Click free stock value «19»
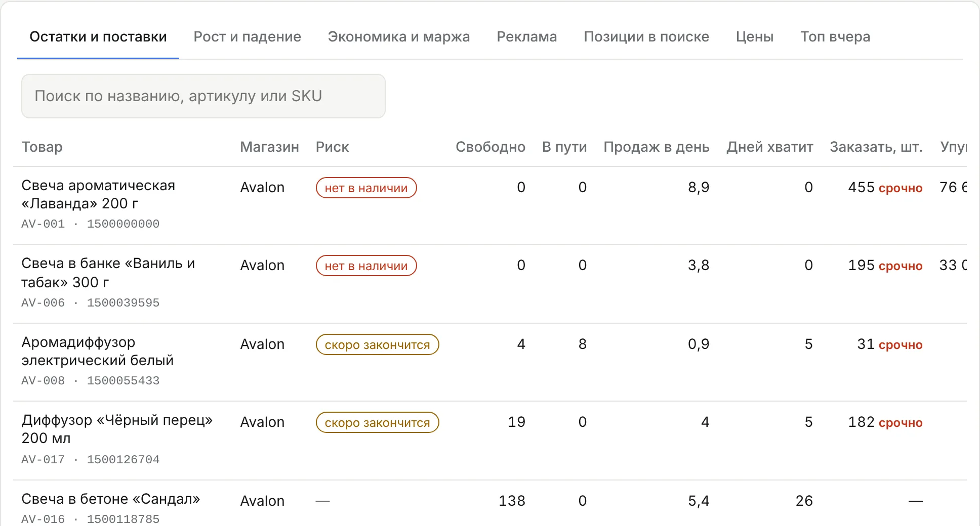Viewport: 980px width, 526px height. coord(516,422)
